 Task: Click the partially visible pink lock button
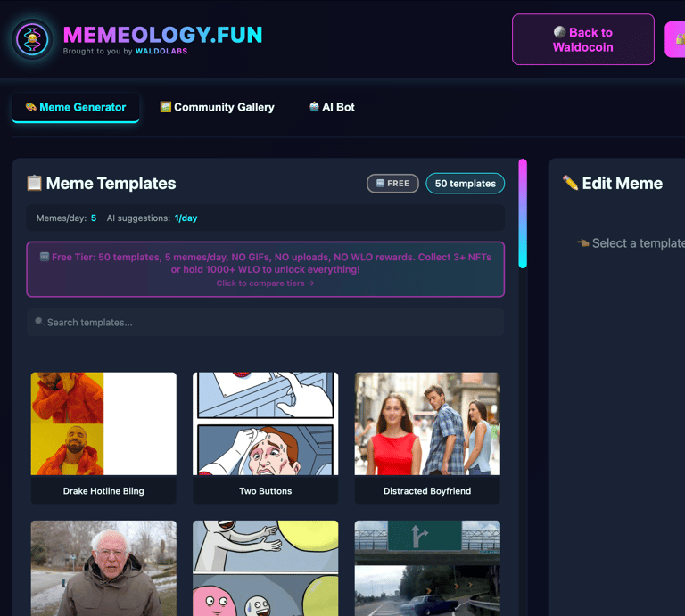tap(675, 39)
